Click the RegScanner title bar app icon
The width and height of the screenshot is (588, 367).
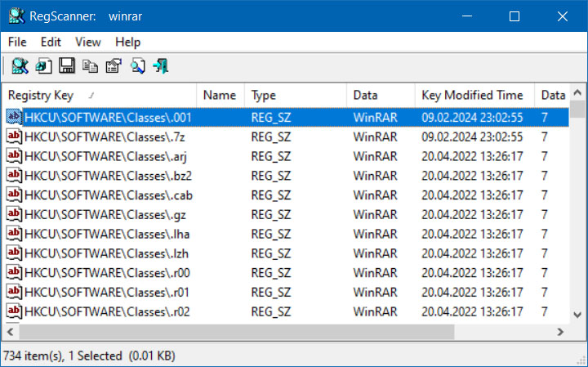coord(16,16)
